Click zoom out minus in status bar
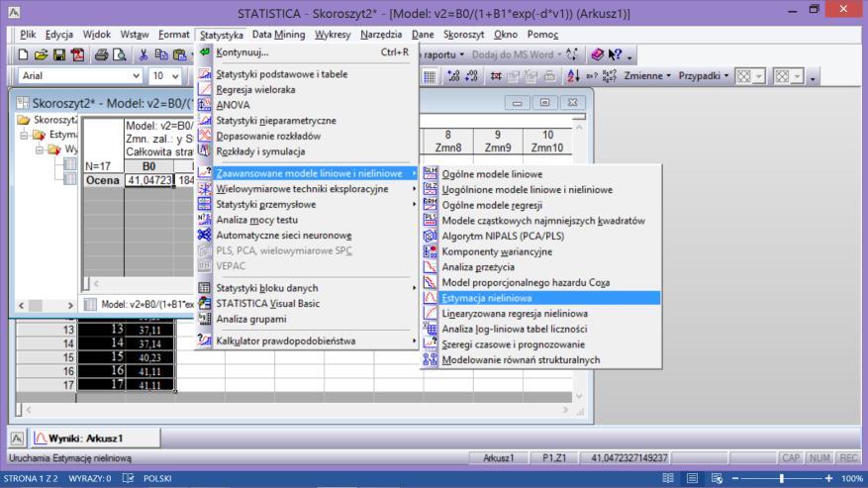868x488 pixels. 735,478
